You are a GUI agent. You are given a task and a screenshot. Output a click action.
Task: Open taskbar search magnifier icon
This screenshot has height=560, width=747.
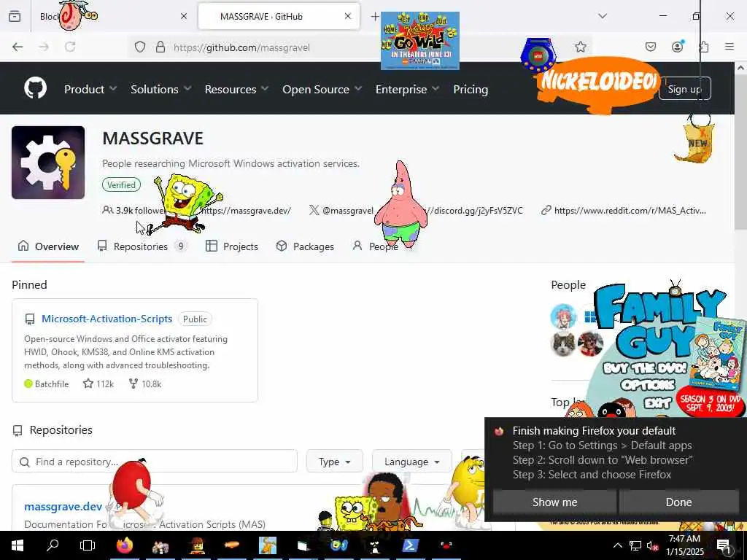coord(53,545)
